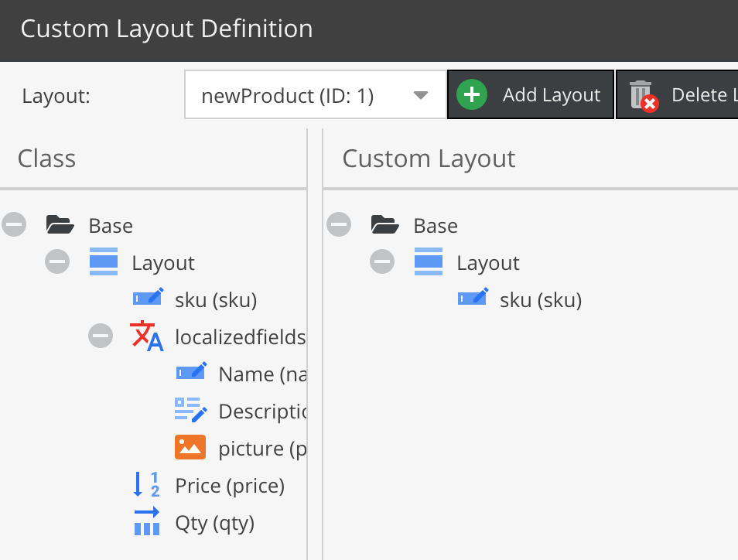Select the Qty quantity field icon
This screenshot has height=560, width=738.
tap(146, 522)
